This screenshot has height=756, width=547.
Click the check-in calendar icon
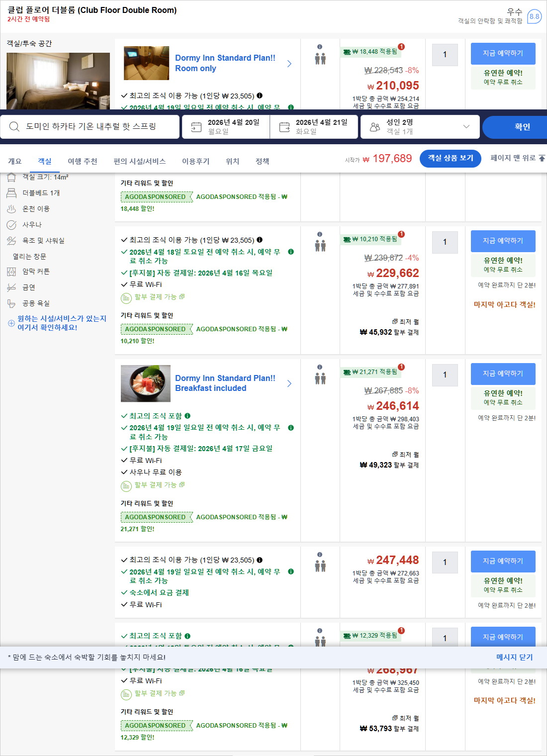[196, 127]
